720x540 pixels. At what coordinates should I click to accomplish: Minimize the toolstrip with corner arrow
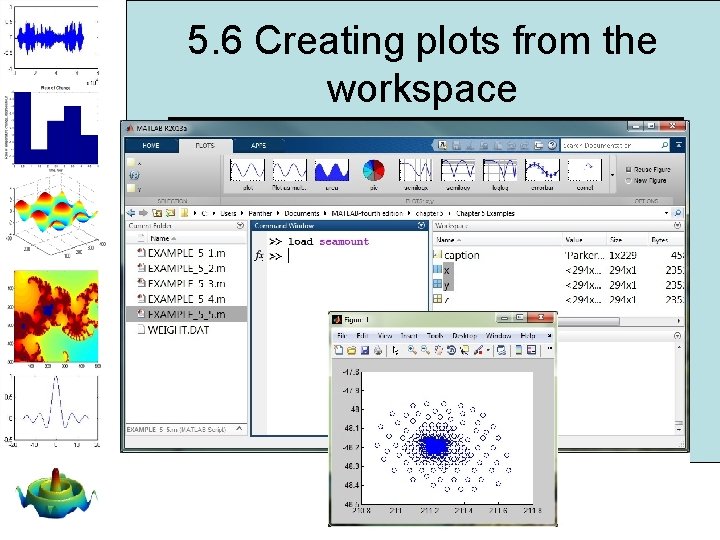[679, 145]
